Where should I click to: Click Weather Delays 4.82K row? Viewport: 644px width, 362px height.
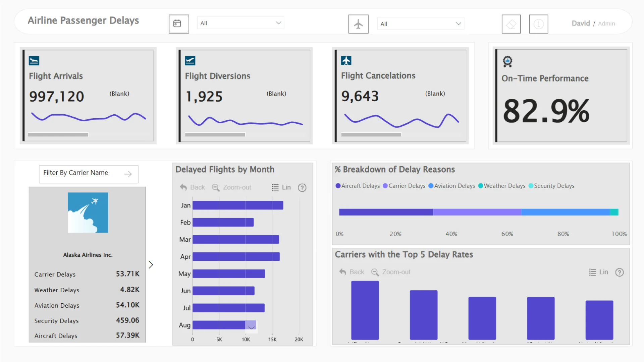click(87, 290)
